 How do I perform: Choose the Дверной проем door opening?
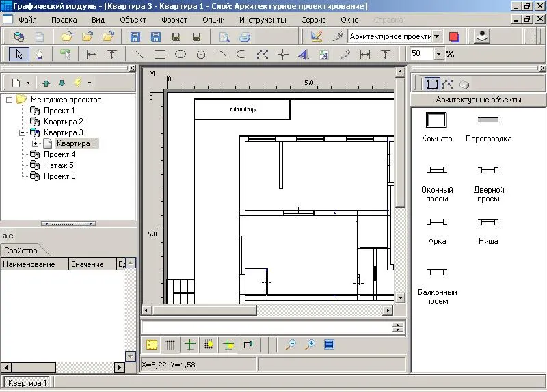pyautogui.click(x=488, y=183)
